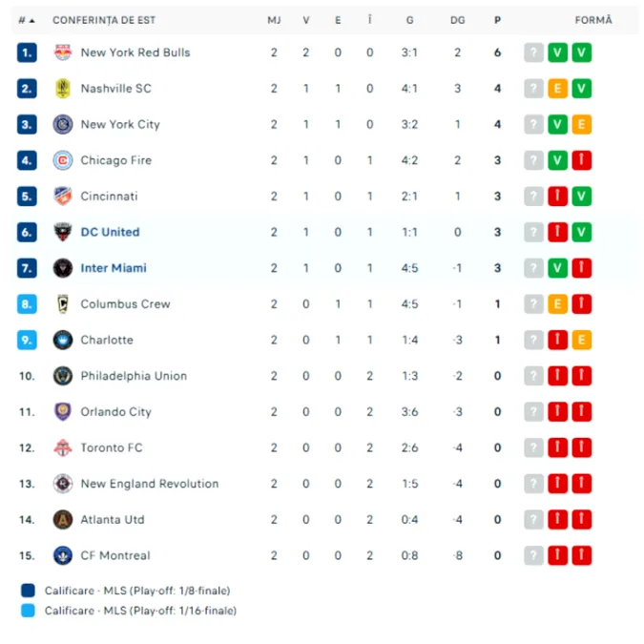Open the Inter Miami team link

point(114,268)
